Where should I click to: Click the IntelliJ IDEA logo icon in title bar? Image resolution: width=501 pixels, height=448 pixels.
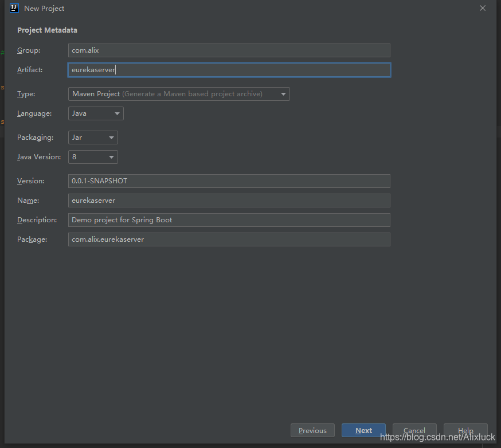click(14, 8)
